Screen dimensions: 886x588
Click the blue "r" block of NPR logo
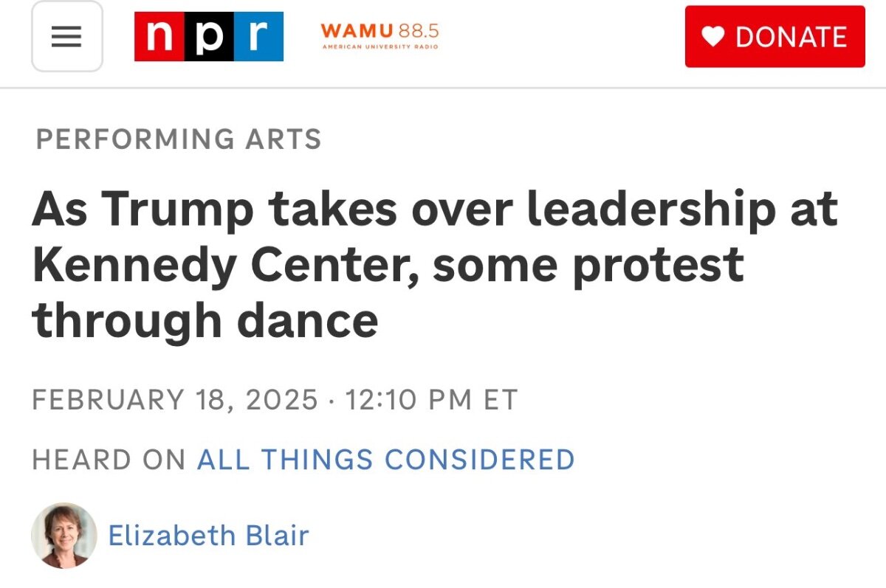(x=258, y=36)
